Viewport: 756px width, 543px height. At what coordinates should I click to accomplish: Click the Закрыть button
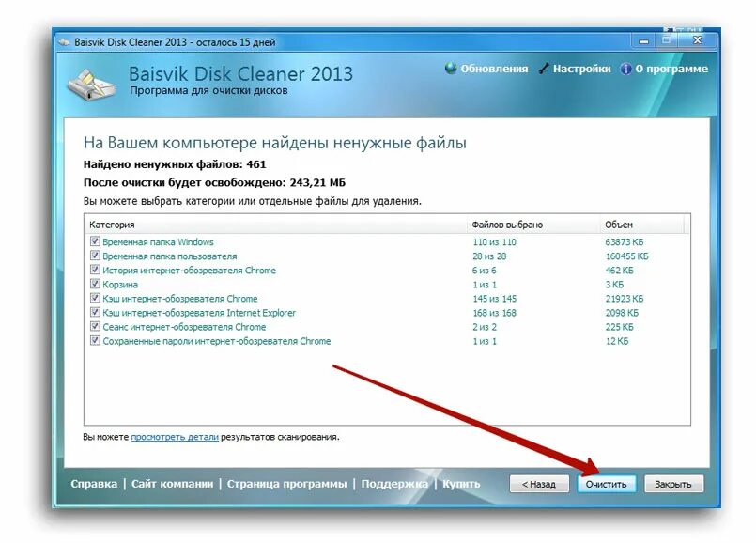(673, 484)
